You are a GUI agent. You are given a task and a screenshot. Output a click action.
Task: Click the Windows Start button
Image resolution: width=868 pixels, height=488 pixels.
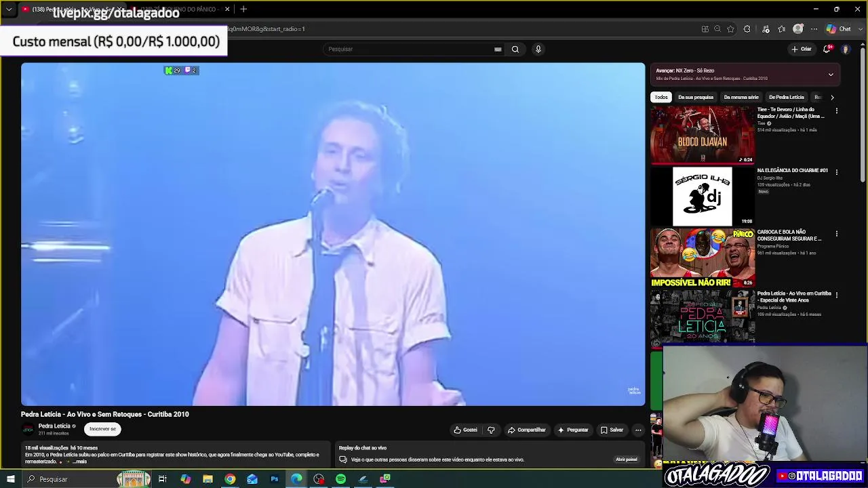coord(11,479)
